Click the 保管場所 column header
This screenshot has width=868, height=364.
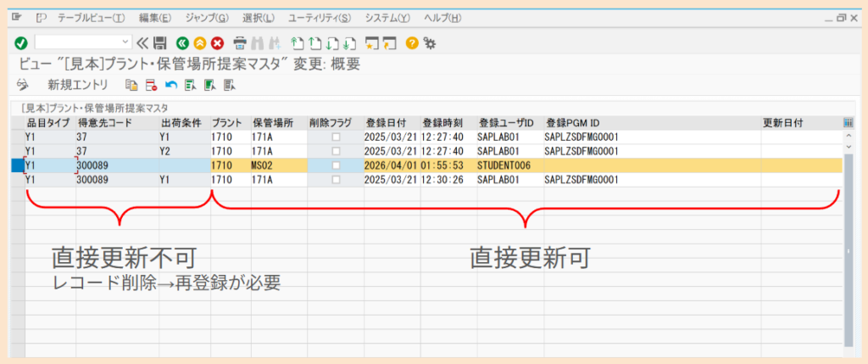point(272,122)
